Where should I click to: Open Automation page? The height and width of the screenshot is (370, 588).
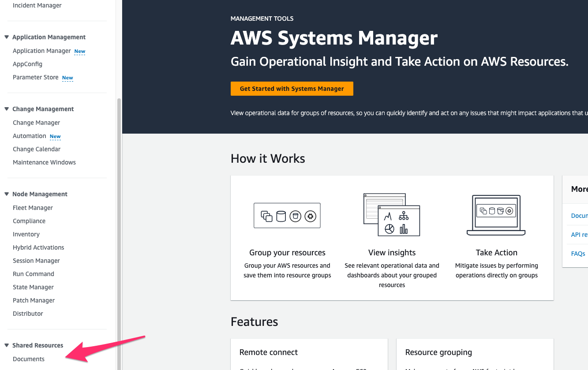coord(29,136)
